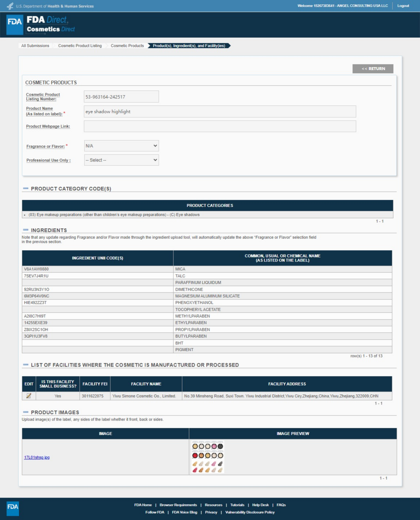Click into the Product Webpage Link field
Viewport: 420px width, 520px height.
tap(220, 126)
